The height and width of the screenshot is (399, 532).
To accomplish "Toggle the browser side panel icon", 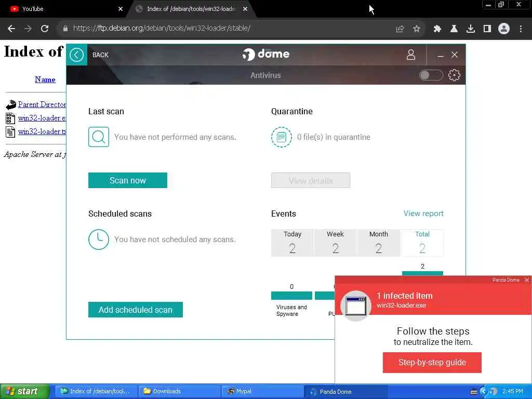I will pyautogui.click(x=487, y=29).
